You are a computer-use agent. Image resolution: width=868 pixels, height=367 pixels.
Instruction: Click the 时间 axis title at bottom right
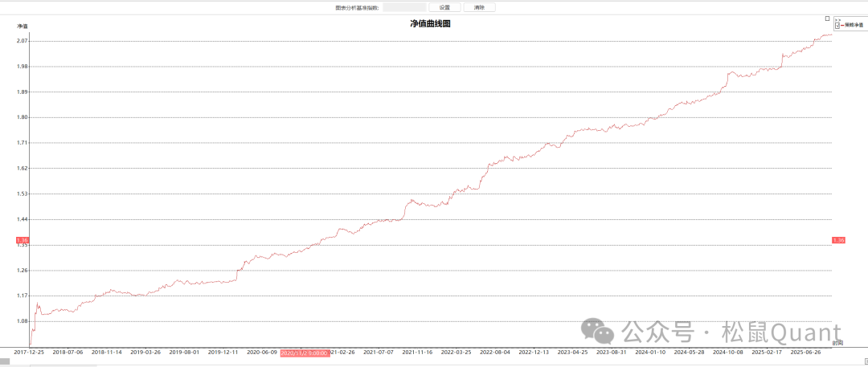tap(837, 343)
